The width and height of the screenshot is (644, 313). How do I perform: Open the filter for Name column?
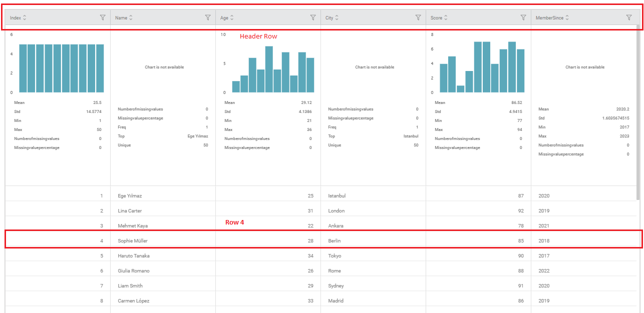click(208, 17)
